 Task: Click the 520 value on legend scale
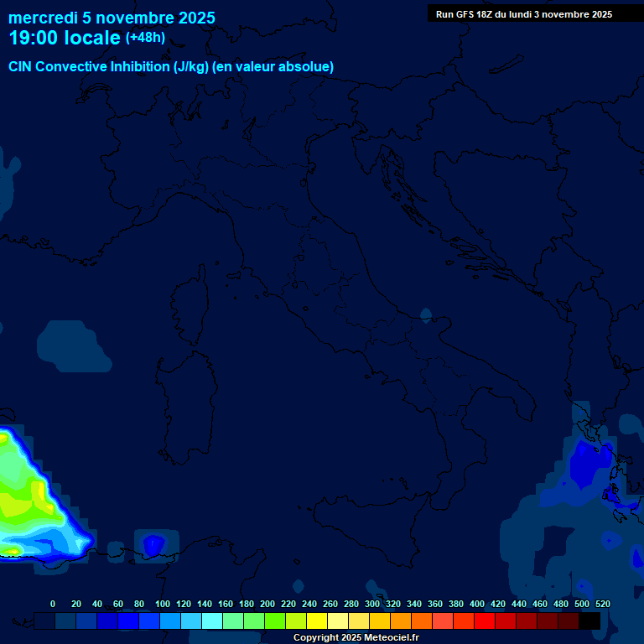click(x=602, y=604)
